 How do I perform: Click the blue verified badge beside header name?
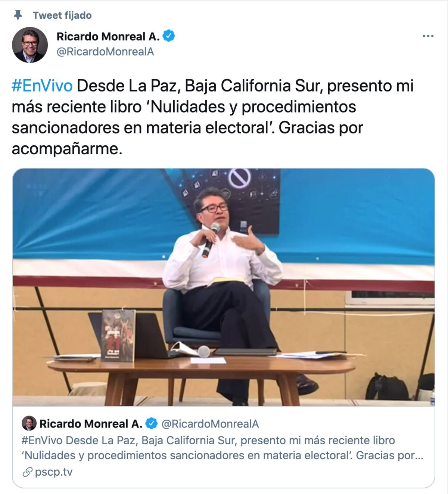pos(169,36)
